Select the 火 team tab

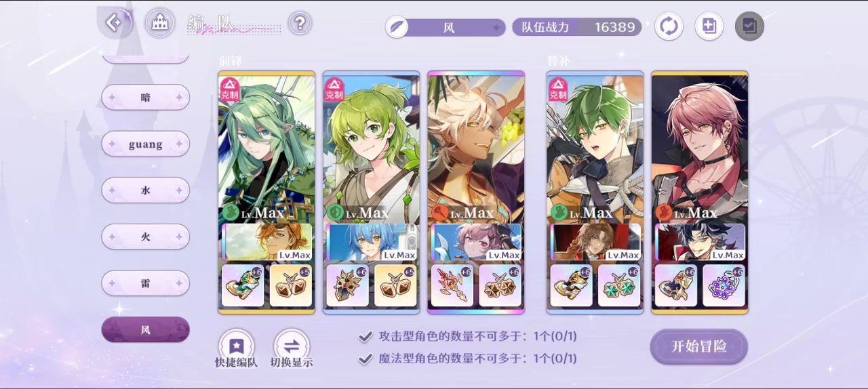coord(145,237)
